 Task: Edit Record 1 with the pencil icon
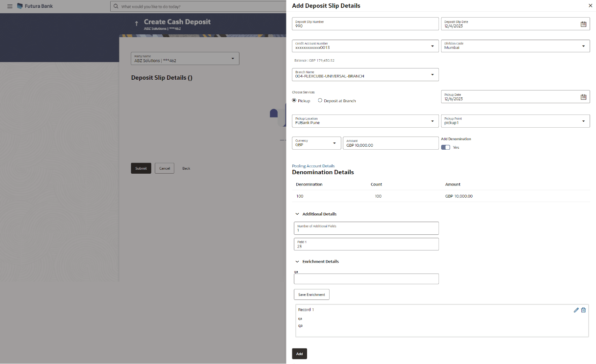576,310
